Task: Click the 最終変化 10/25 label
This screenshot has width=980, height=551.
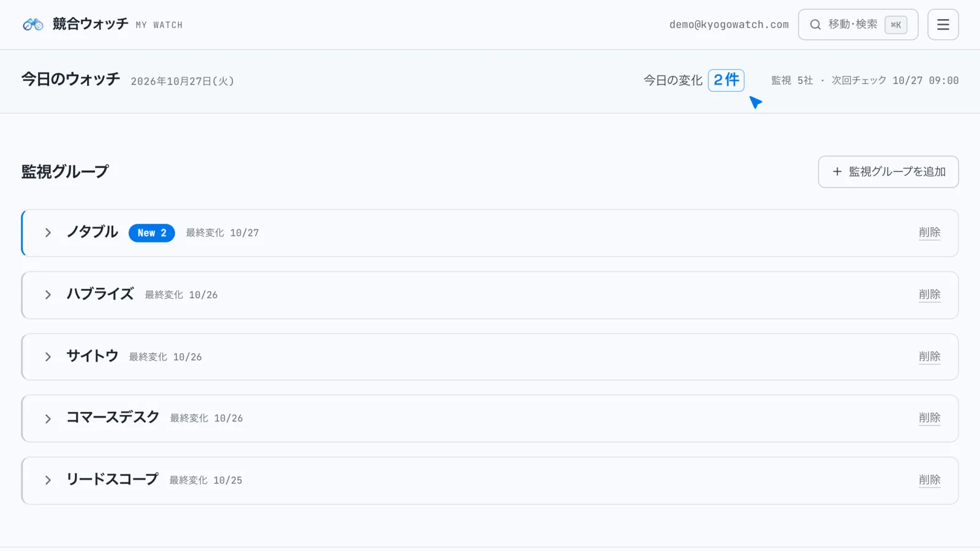Action: click(x=206, y=481)
